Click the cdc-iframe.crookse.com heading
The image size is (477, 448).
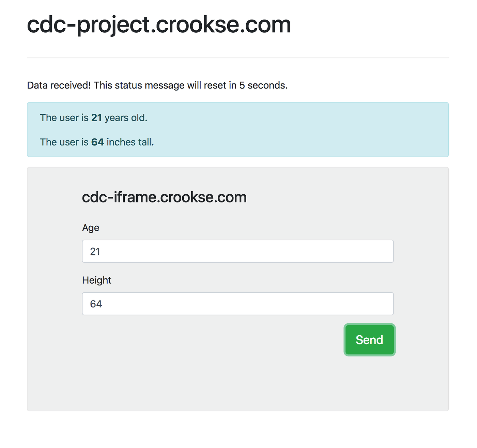(164, 197)
